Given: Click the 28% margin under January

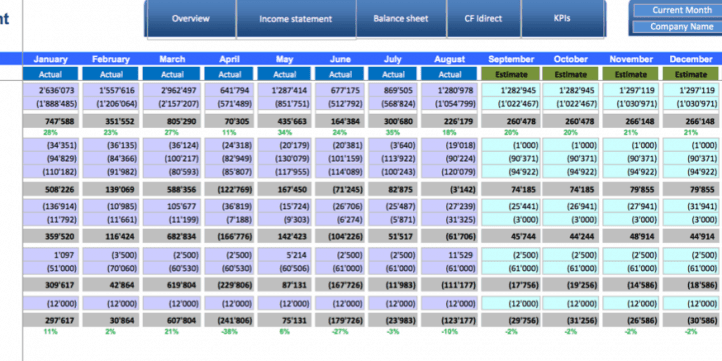Looking at the screenshot, I should [x=51, y=133].
